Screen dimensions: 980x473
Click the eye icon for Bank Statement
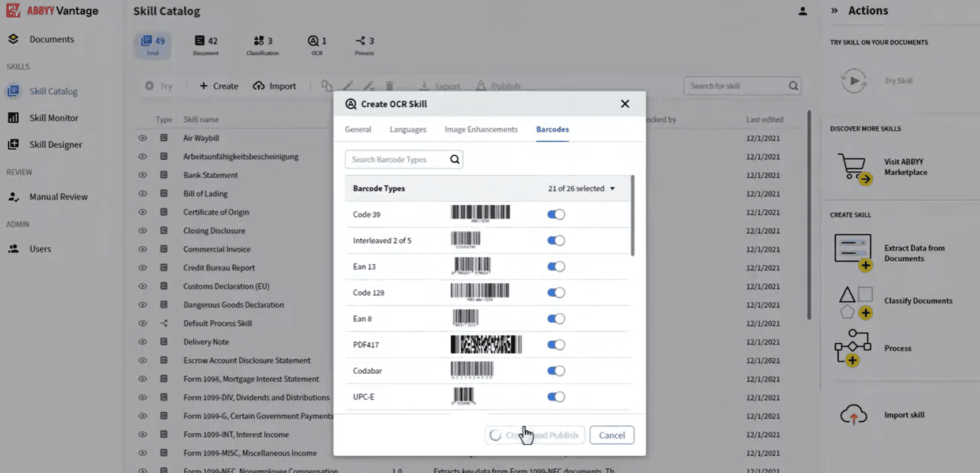click(142, 175)
